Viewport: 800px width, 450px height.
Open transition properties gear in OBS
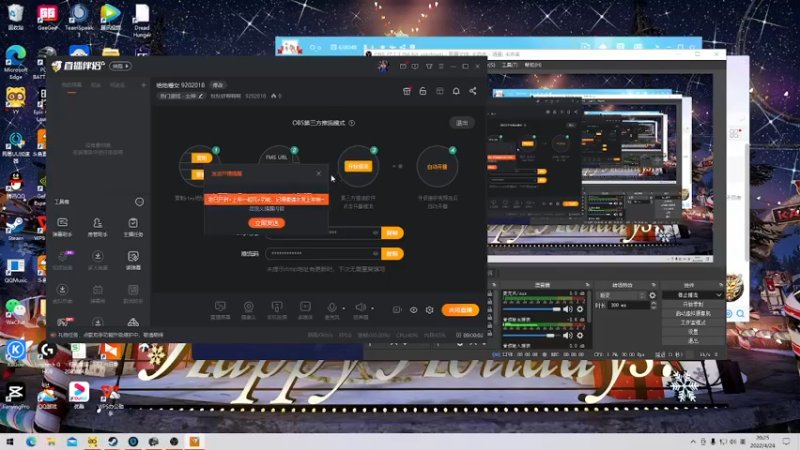652,295
